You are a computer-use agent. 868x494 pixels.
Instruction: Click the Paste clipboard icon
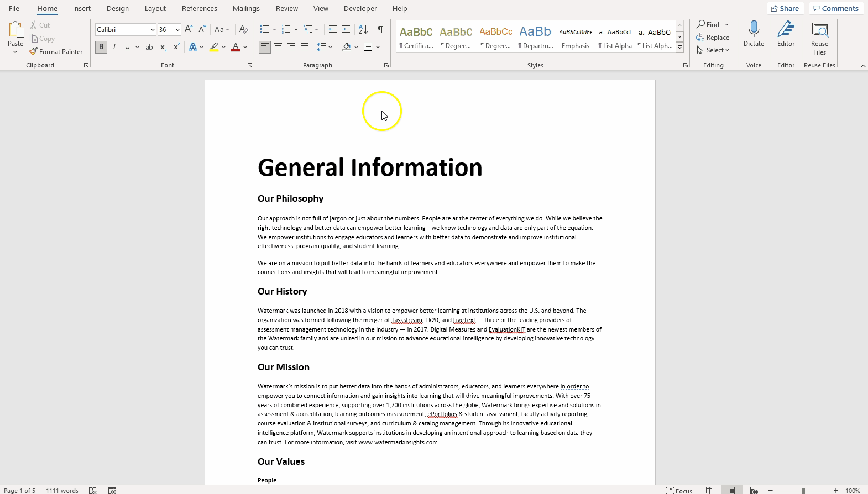click(x=15, y=31)
